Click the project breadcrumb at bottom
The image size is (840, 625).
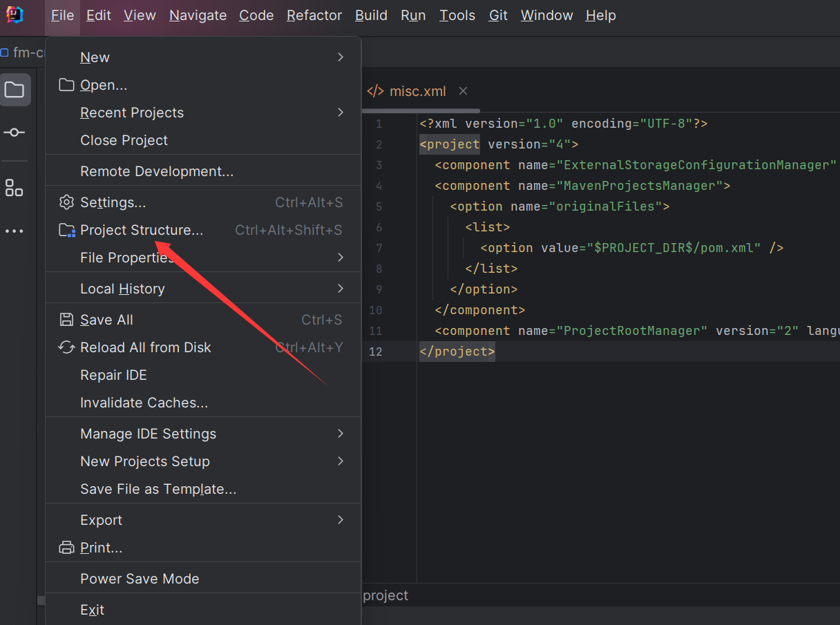point(385,595)
